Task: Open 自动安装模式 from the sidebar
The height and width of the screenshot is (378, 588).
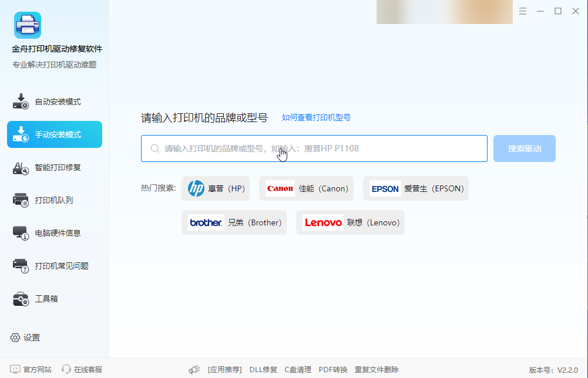Action: [55, 102]
